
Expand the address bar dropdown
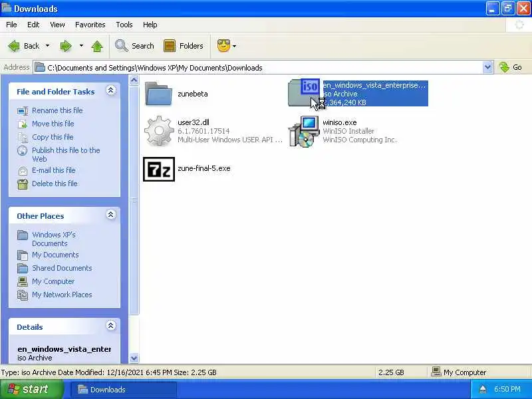(x=487, y=68)
